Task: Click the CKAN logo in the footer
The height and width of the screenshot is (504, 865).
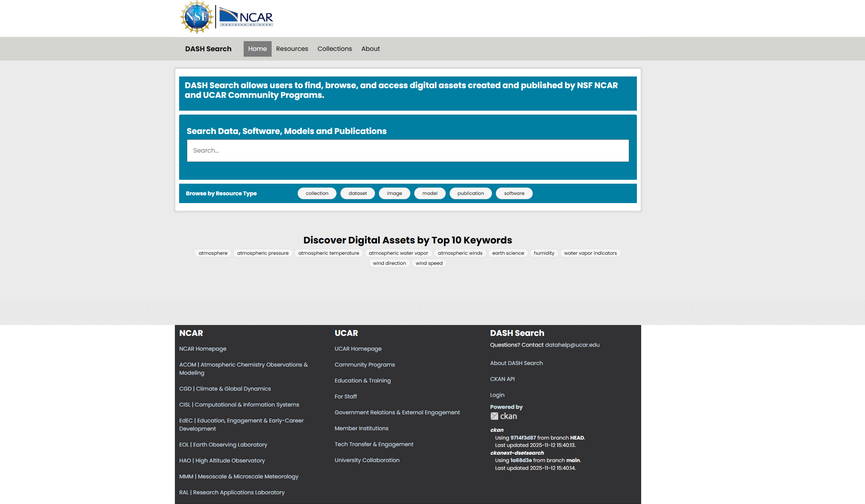Action: [x=504, y=416]
